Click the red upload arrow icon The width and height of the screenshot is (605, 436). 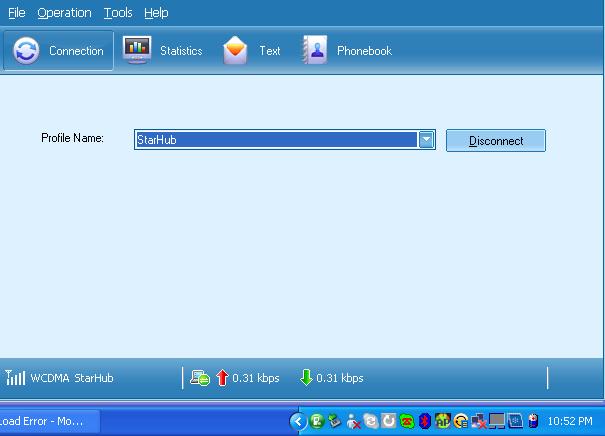pyautogui.click(x=222, y=378)
